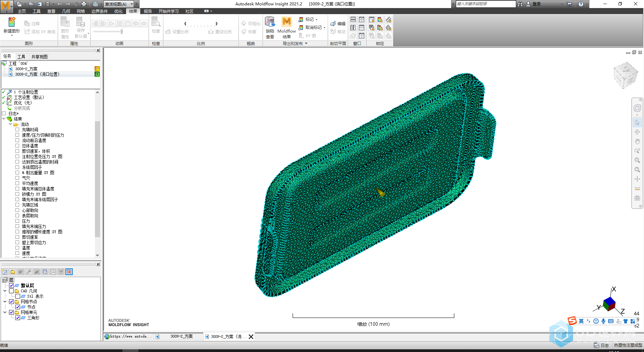Open the 取消标记 dropdown arrow

click(324, 28)
